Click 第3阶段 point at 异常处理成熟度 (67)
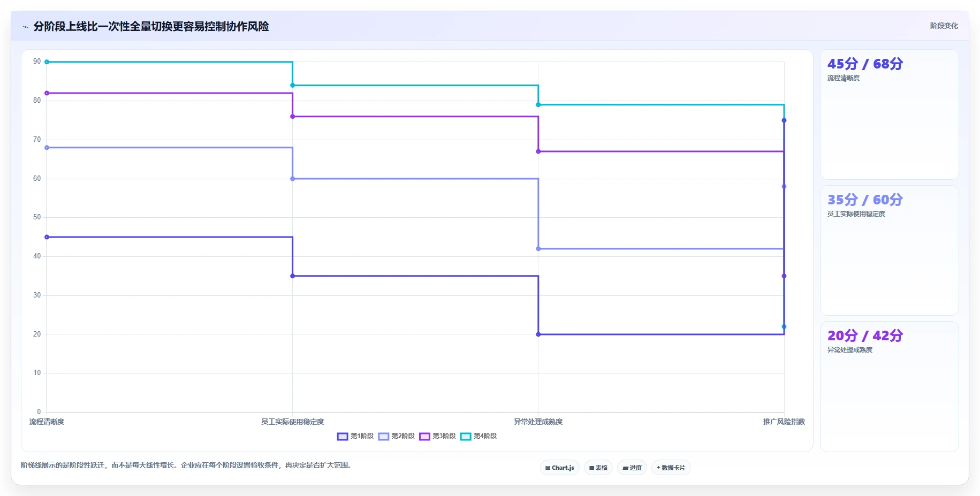The height and width of the screenshot is (496, 980). pos(538,151)
